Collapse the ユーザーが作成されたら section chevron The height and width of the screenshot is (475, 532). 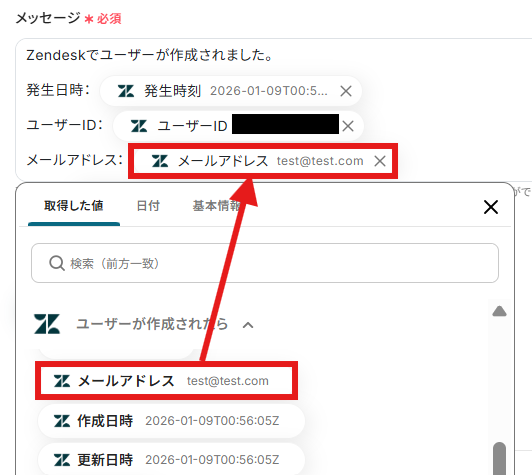(x=248, y=325)
